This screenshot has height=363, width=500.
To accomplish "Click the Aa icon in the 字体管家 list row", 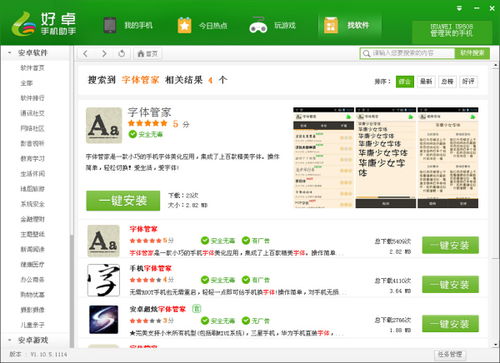I will (x=103, y=241).
